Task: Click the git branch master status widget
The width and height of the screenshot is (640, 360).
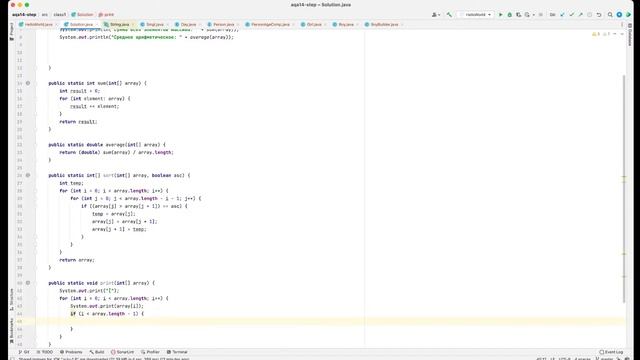Action: pyautogui.click(x=605, y=359)
